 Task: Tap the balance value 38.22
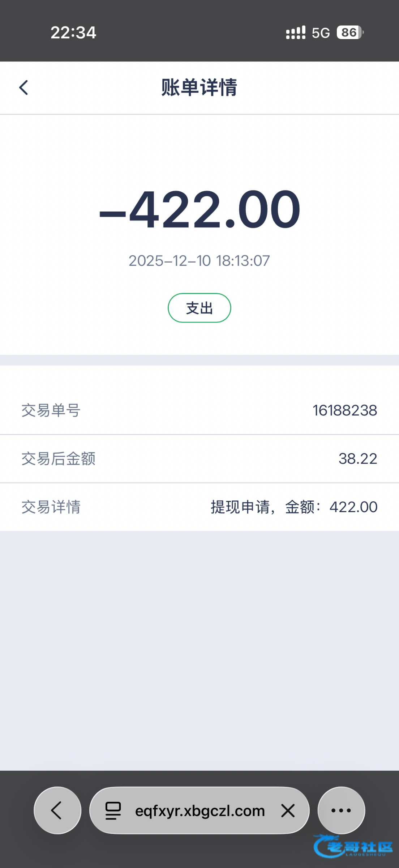(x=357, y=459)
